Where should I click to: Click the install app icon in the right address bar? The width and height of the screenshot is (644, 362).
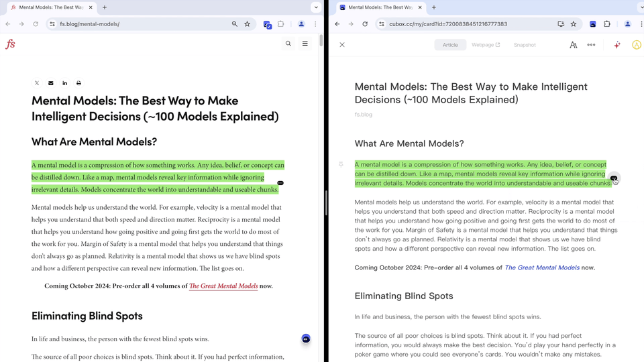click(561, 24)
